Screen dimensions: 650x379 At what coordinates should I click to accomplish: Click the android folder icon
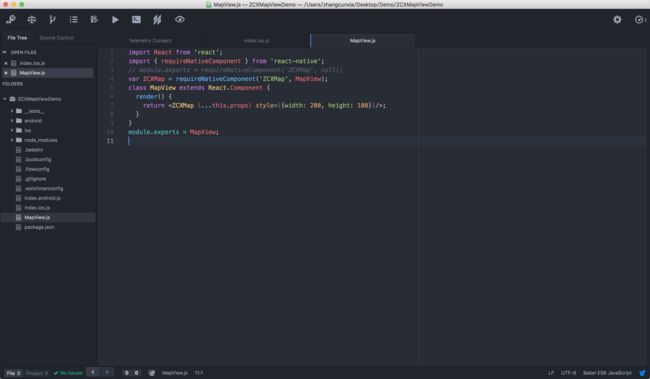(19, 121)
